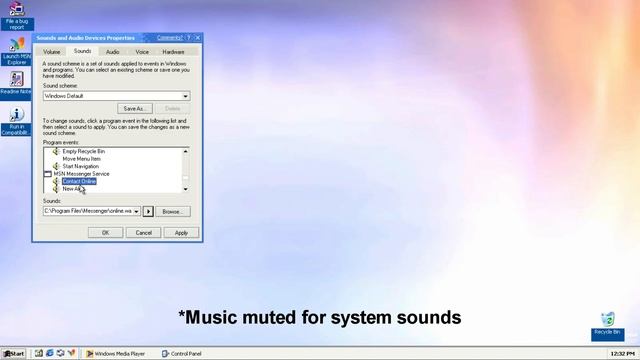Click the Cancel button
640x360 pixels.
click(x=143, y=233)
